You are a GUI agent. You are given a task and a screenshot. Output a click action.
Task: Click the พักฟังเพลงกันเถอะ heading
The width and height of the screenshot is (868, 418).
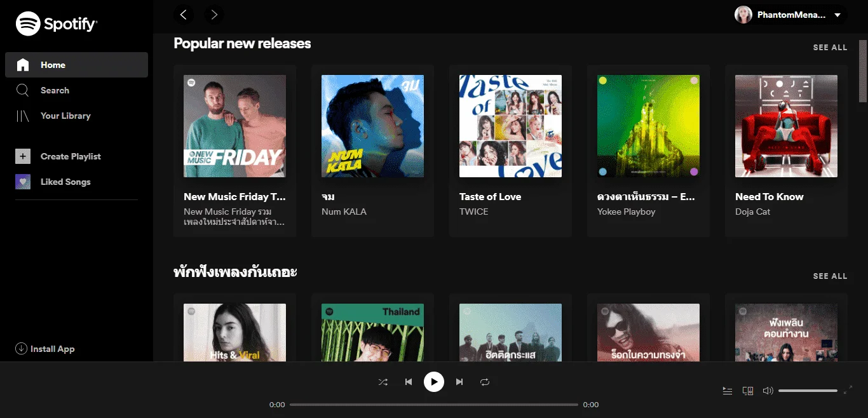236,272
